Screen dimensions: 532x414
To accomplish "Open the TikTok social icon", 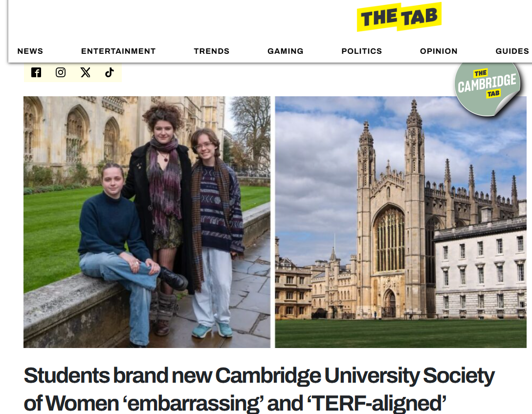I will 109,72.
